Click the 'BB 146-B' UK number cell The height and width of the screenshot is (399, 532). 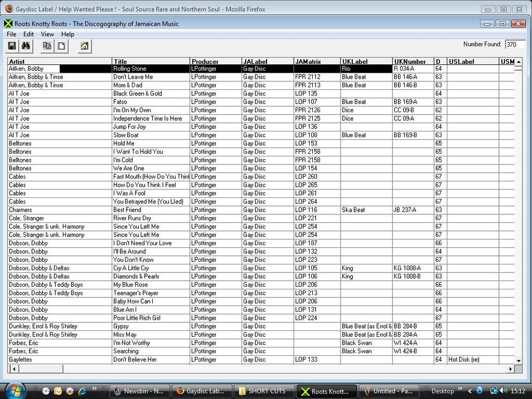pyautogui.click(x=413, y=85)
